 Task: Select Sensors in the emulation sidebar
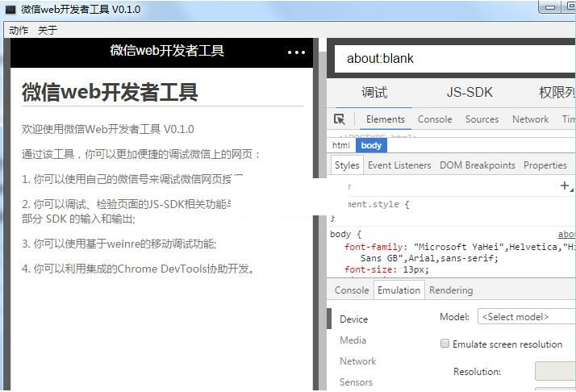[356, 382]
